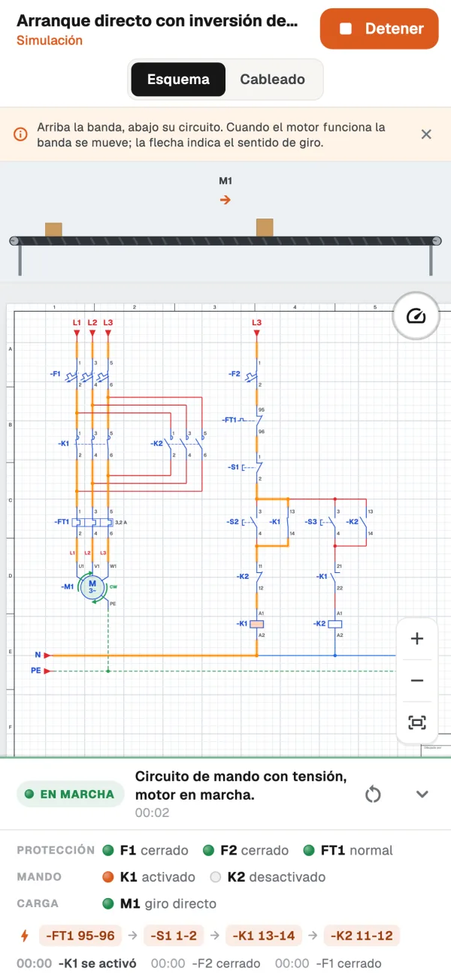451x980 pixels.
Task: Toggle the -F1 breaker in power circuit
Action: pyautogui.click(x=80, y=373)
